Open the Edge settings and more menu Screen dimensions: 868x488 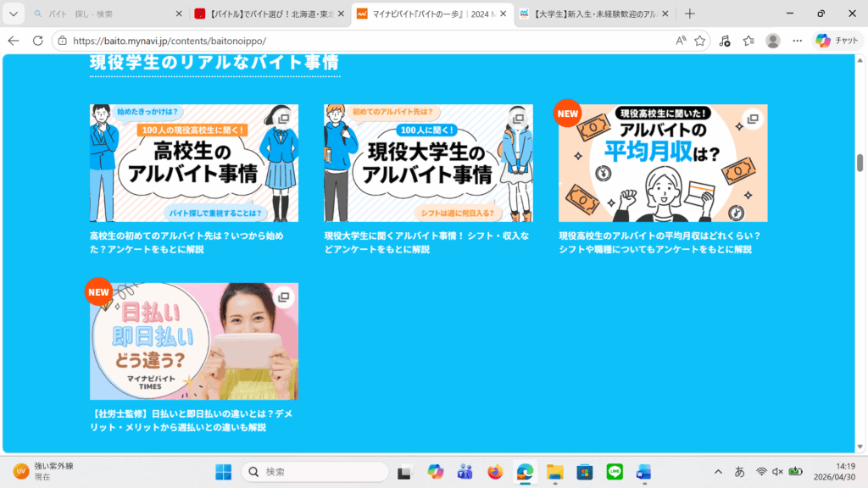(797, 41)
